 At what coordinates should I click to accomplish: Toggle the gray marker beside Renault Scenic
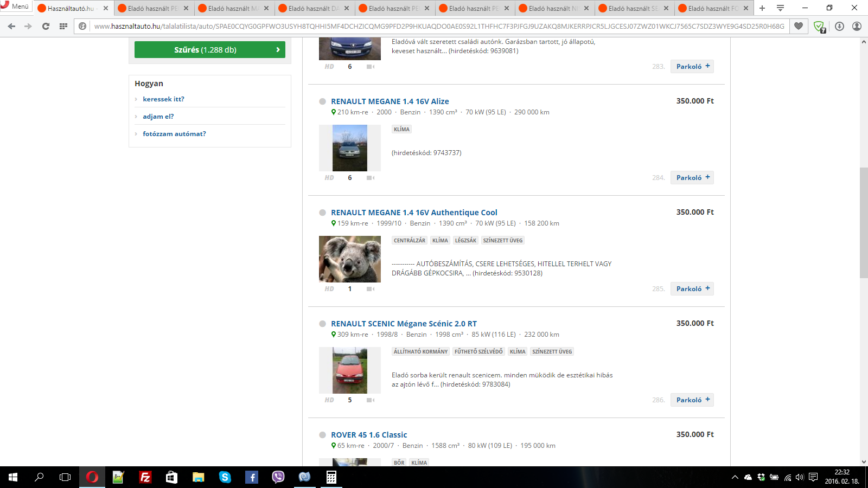pos(322,324)
